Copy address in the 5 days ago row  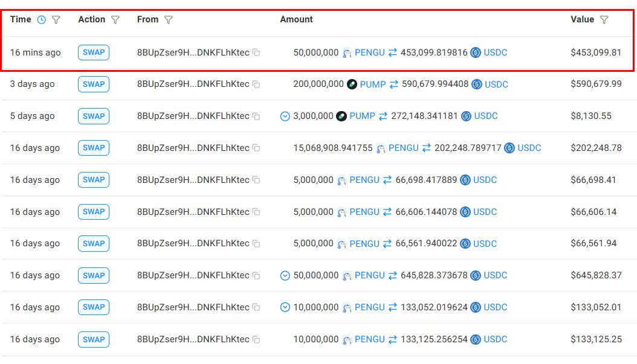[256, 117]
